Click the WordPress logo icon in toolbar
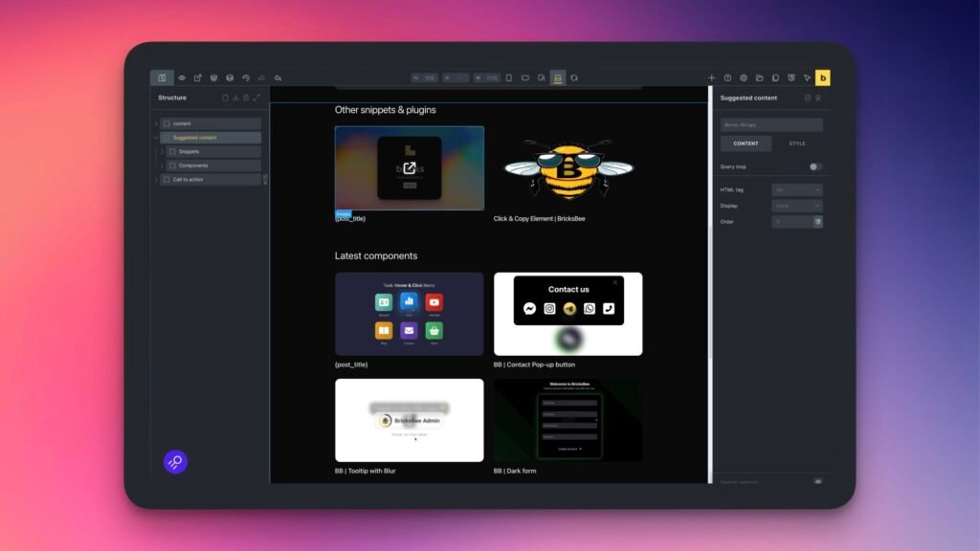This screenshot has width=980, height=551. click(213, 77)
